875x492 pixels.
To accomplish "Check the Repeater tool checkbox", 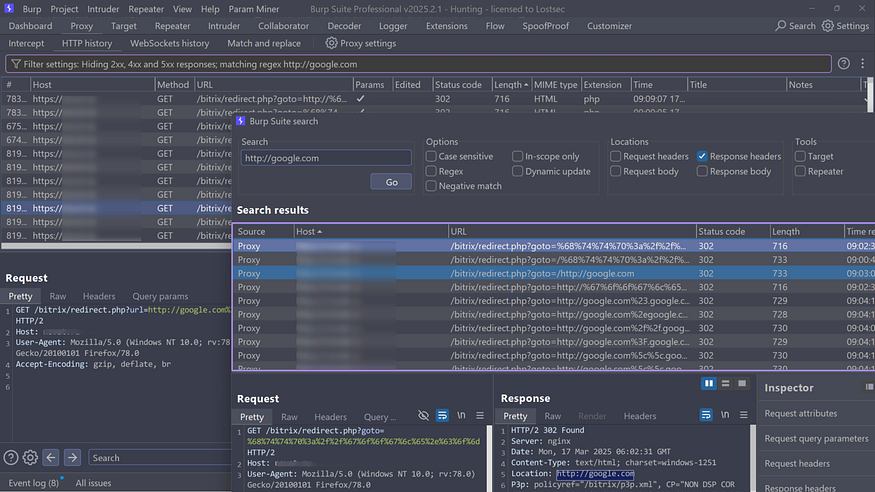I will pyautogui.click(x=800, y=171).
